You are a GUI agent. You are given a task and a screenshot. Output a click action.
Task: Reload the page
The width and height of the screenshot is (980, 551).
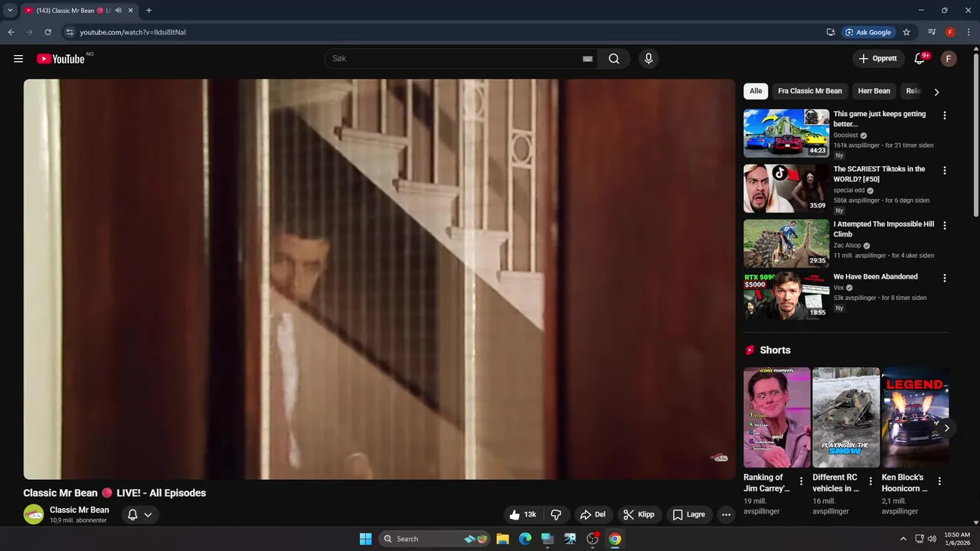tap(47, 32)
